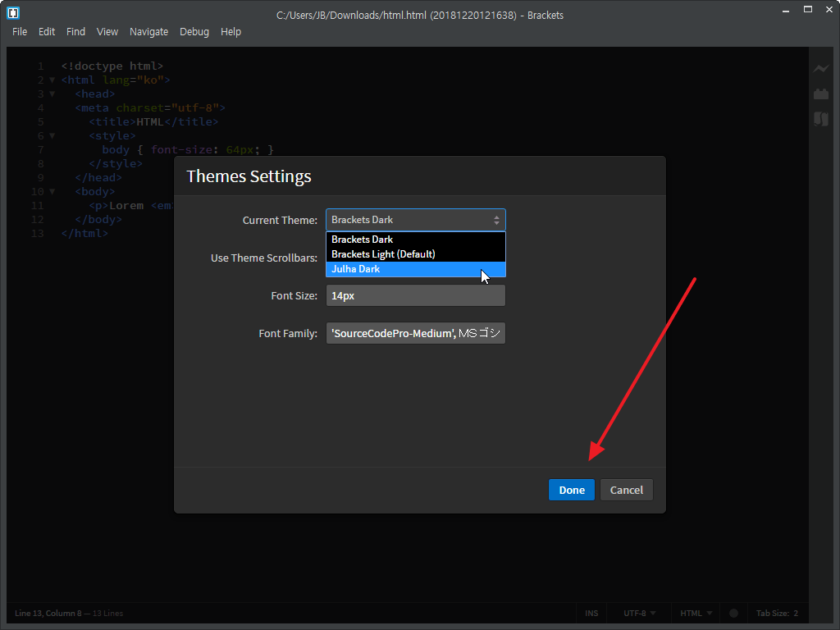This screenshot has width=840, height=630.
Task: Click the Themes Settings dialog title
Action: point(249,176)
